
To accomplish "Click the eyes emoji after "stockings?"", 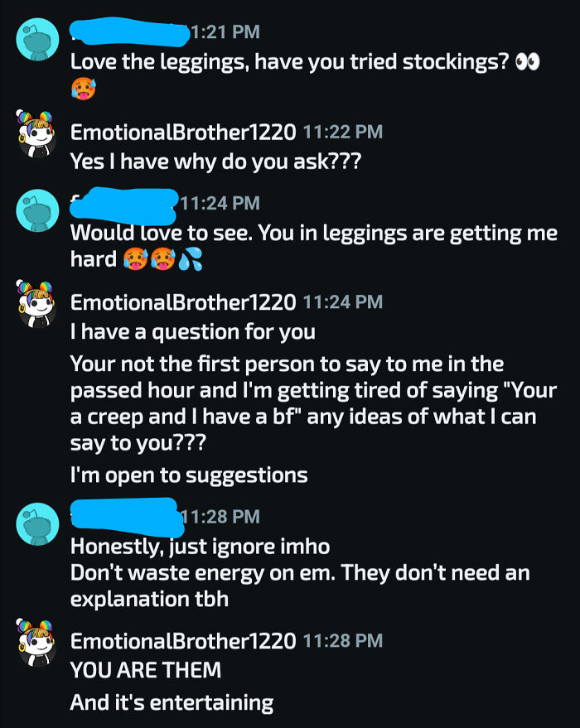I will click(527, 62).
